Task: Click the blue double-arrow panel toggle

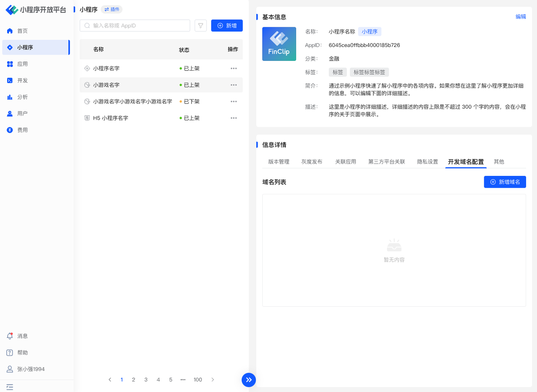Action: coord(249,380)
